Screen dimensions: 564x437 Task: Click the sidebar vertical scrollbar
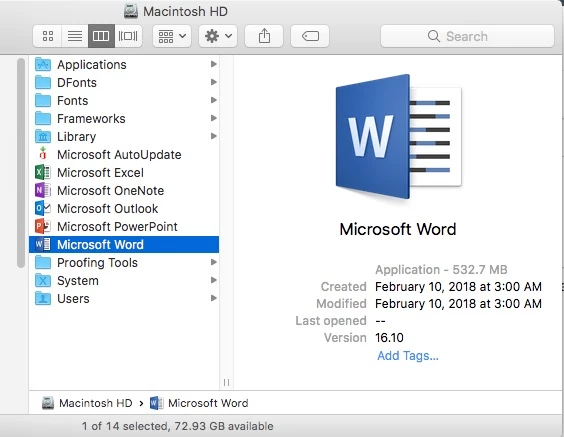coord(21,163)
